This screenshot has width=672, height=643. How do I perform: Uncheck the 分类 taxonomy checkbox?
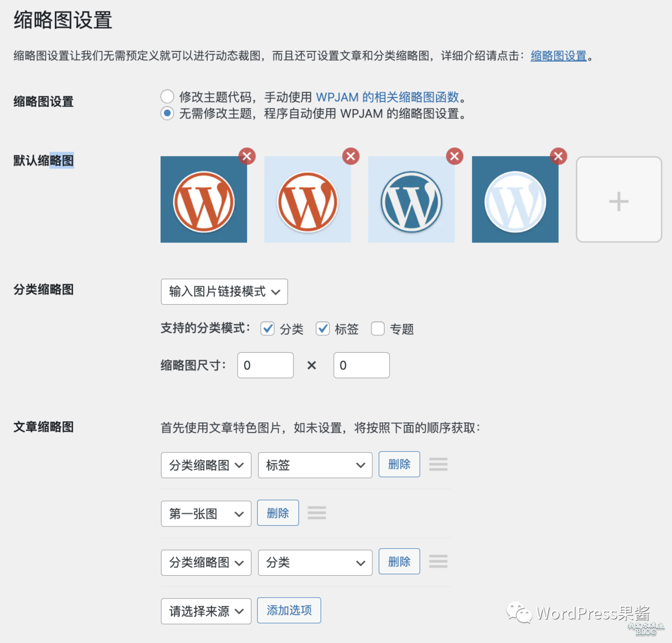[x=268, y=329]
